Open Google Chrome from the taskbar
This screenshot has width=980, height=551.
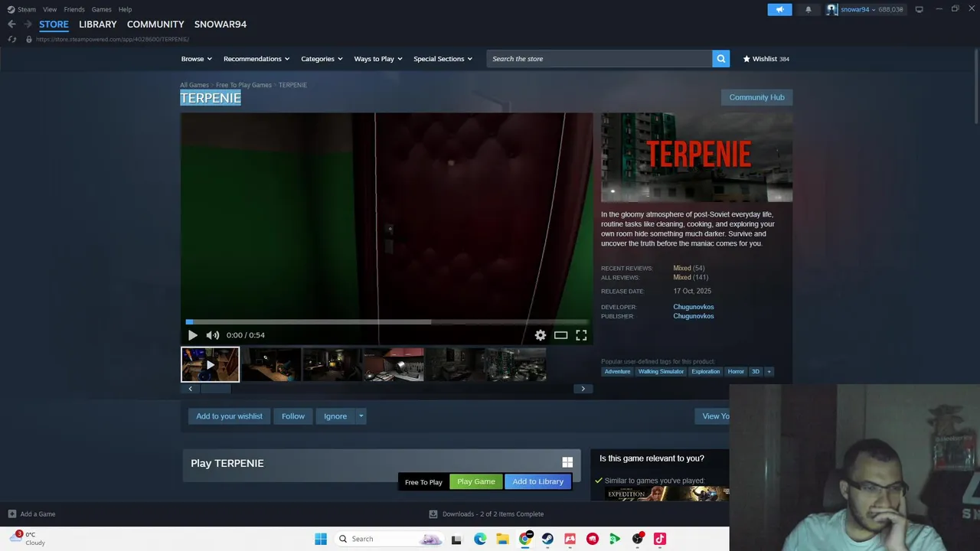525,539
